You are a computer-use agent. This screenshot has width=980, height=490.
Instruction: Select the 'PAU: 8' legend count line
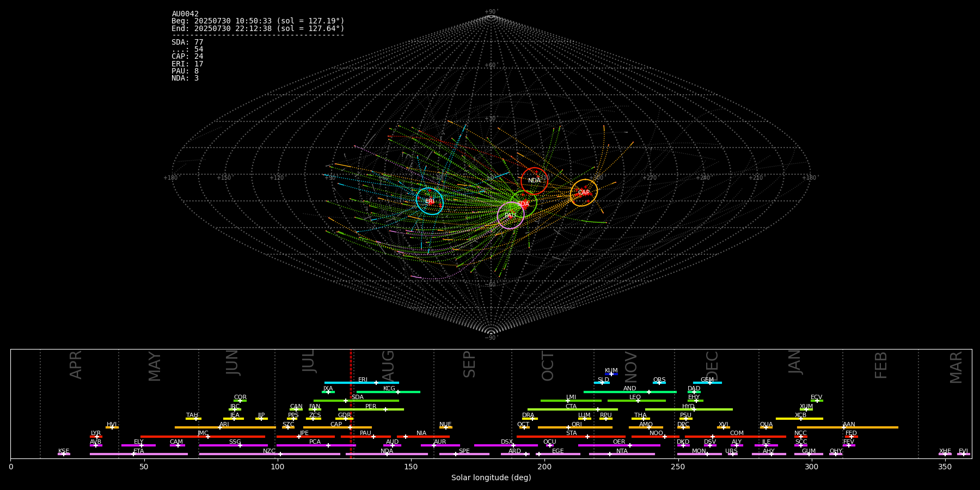click(x=185, y=71)
